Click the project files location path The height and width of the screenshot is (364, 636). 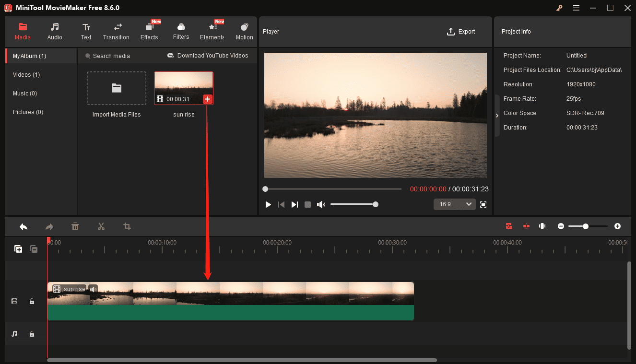point(594,70)
